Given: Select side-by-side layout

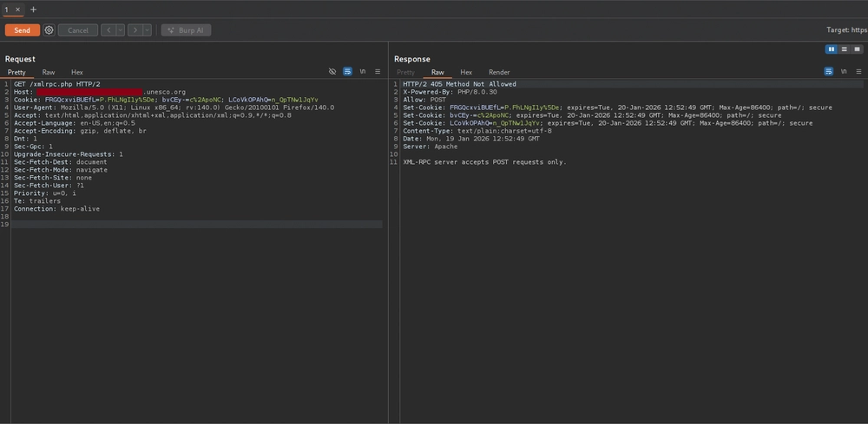Looking at the screenshot, I should pyautogui.click(x=831, y=49).
